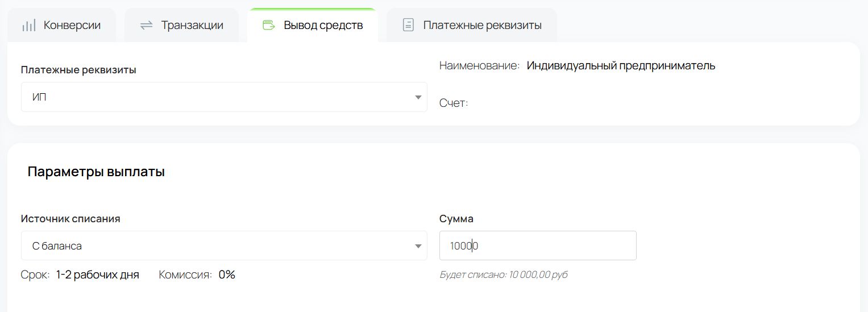Click the arrow of the ИП dropdown
Screen dimensions: 868x312
pyautogui.click(x=418, y=97)
